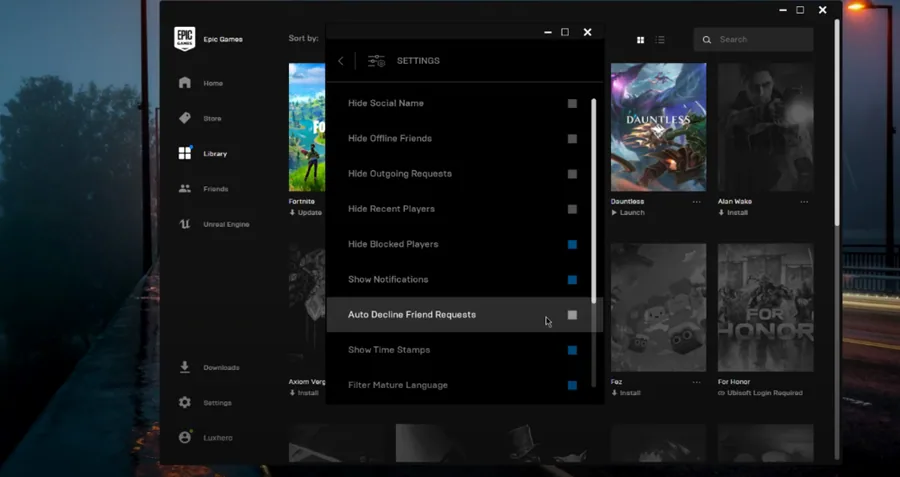Viewport: 900px width, 477px height.
Task: Open the Store tag icon
Action: point(184,118)
